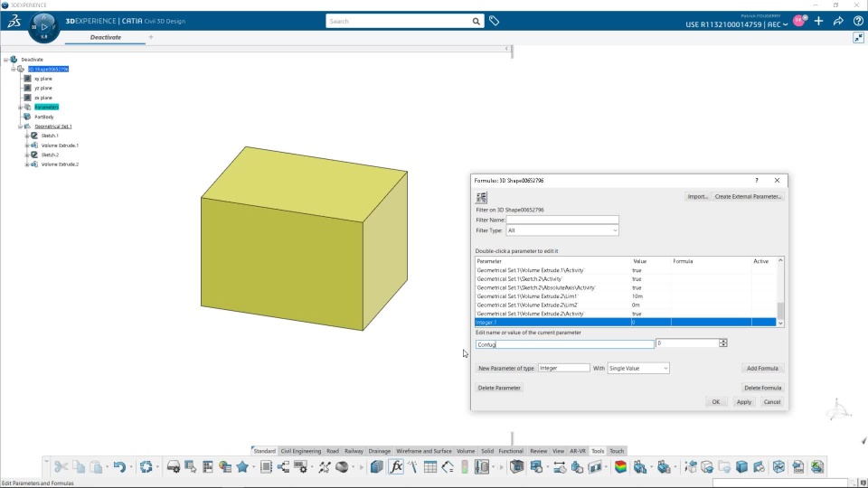Click the Delete Formula button
Image resolution: width=868 pixels, height=488 pixels.
pyautogui.click(x=762, y=388)
